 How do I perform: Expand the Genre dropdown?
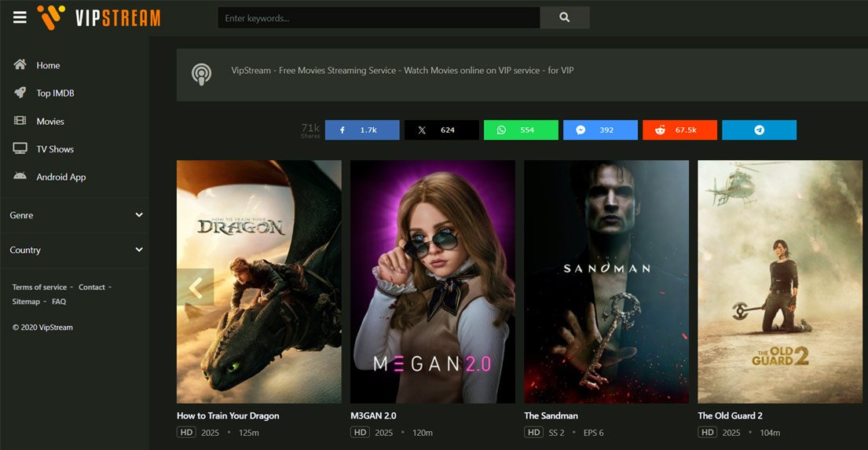click(x=75, y=214)
